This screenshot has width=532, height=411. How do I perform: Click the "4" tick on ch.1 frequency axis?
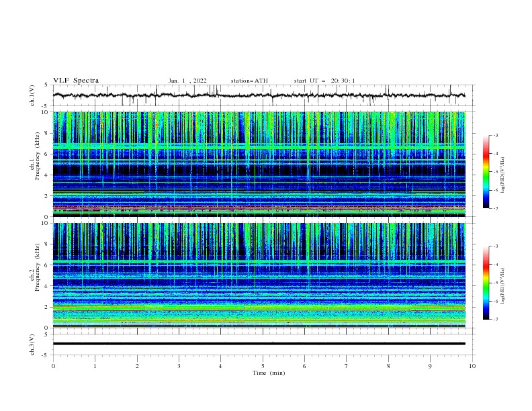pos(47,175)
